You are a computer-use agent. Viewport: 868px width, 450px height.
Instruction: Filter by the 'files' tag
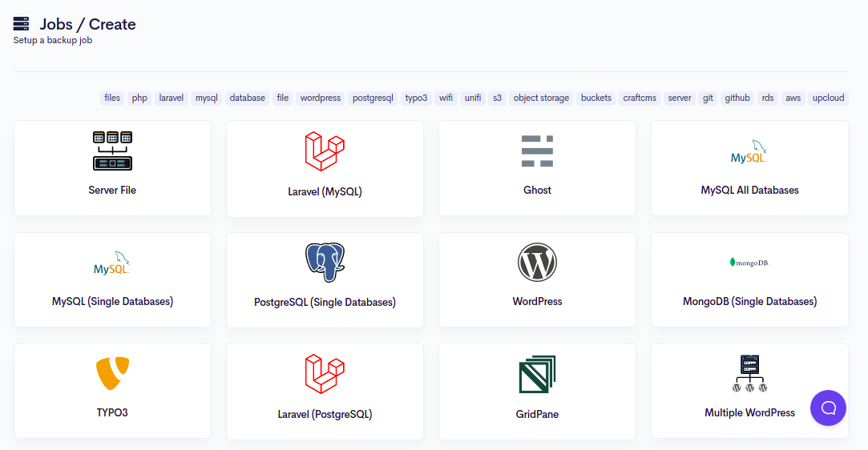(112, 98)
